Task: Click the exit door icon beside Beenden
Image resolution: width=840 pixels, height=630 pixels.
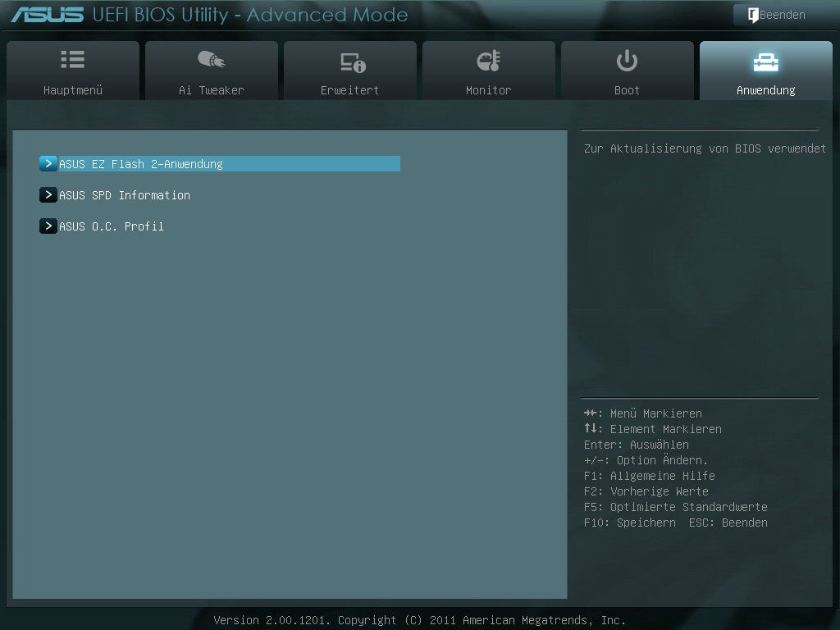Action: (x=753, y=15)
